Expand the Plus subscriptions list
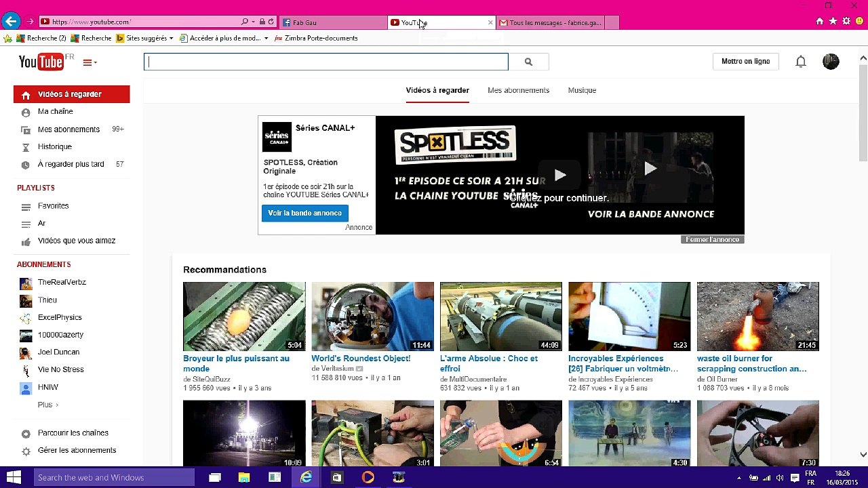The image size is (868, 488). [x=47, y=405]
